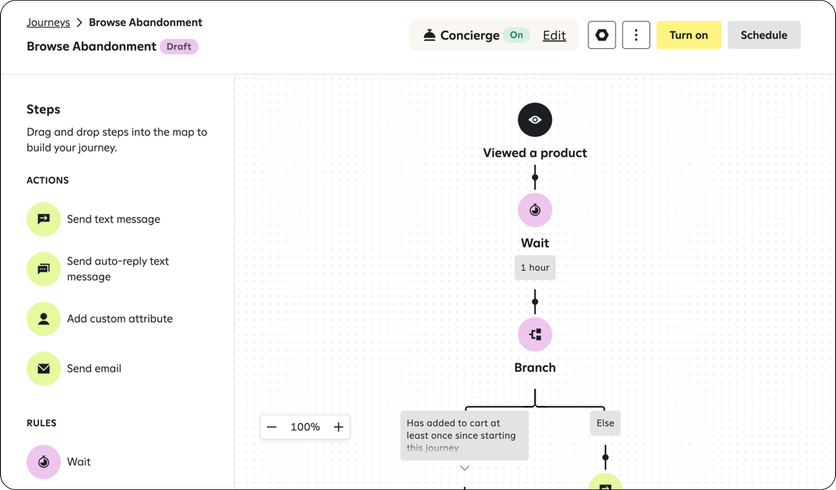
Task: Expand the added to cart condition chevron
Action: tap(464, 468)
